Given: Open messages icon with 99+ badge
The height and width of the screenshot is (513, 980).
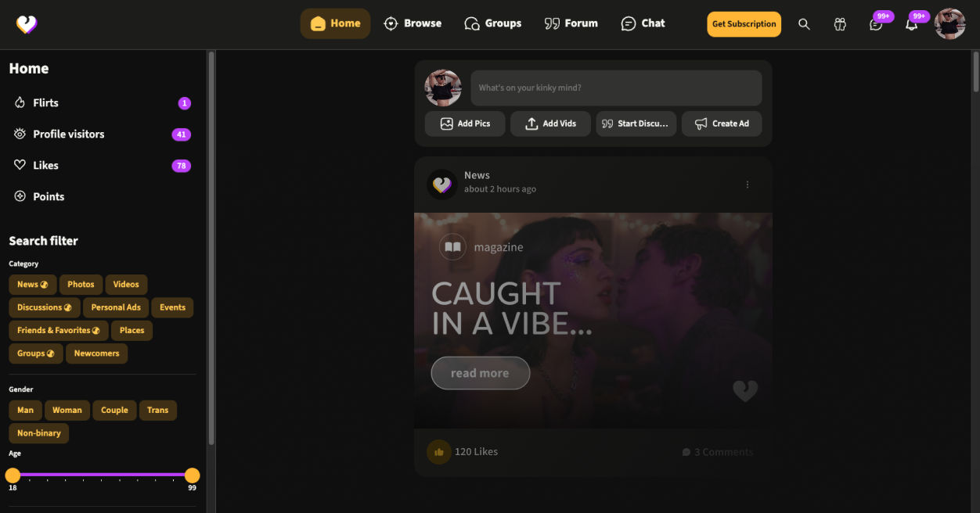Looking at the screenshot, I should coord(876,24).
